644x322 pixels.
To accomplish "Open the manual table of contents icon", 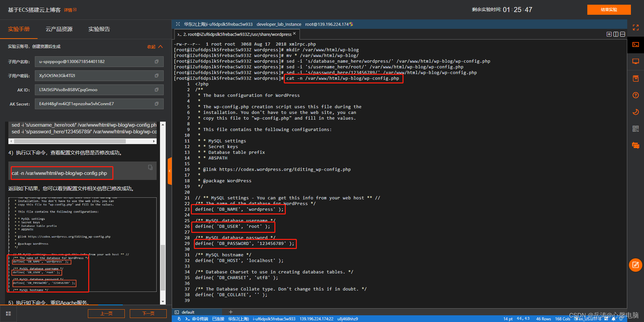I will click(x=8, y=314).
